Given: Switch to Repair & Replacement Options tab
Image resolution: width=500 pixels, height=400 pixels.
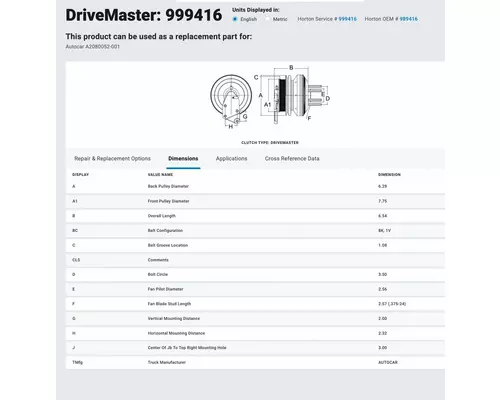Looking at the screenshot, I should (x=112, y=158).
